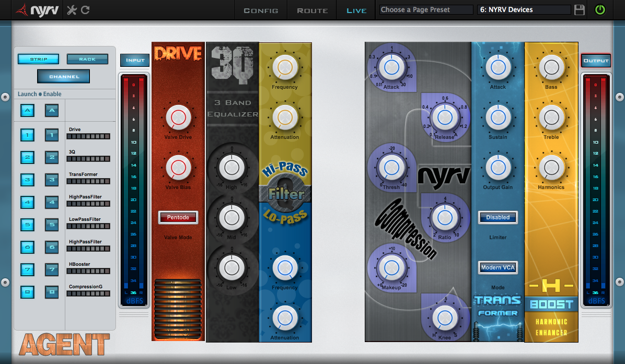The height and width of the screenshot is (364, 625).
Task: Open the 6: NYRV Devices dropdown
Action: click(x=524, y=9)
